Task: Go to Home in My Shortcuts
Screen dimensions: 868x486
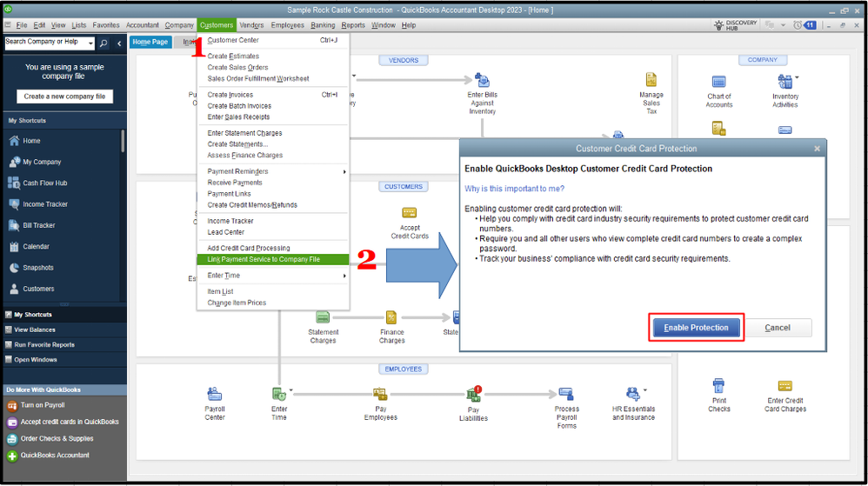Action: coord(31,141)
